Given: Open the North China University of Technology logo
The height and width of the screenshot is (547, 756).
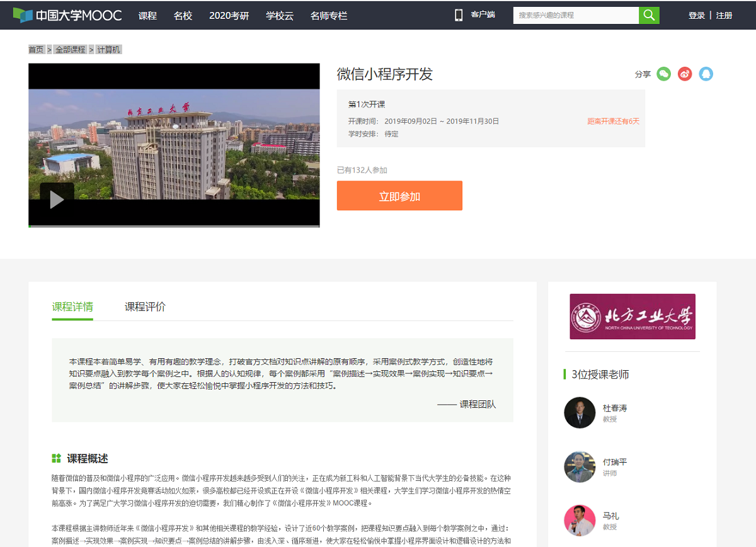Looking at the screenshot, I should pyautogui.click(x=632, y=317).
